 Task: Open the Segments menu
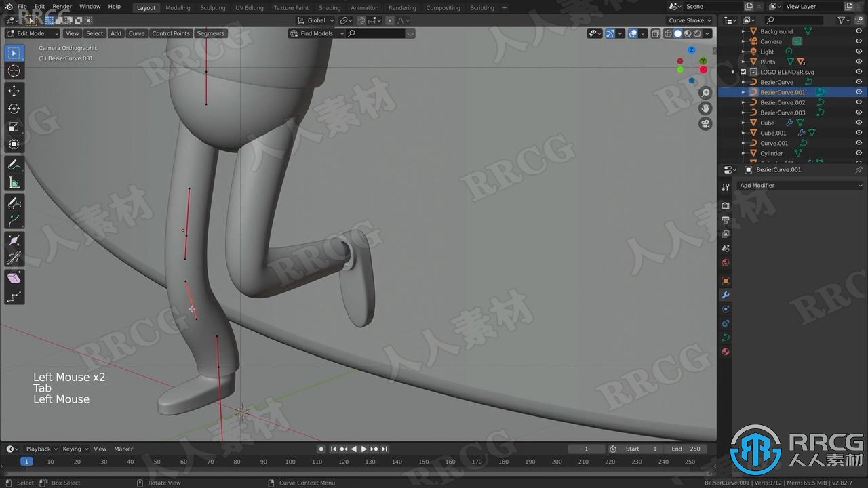210,33
